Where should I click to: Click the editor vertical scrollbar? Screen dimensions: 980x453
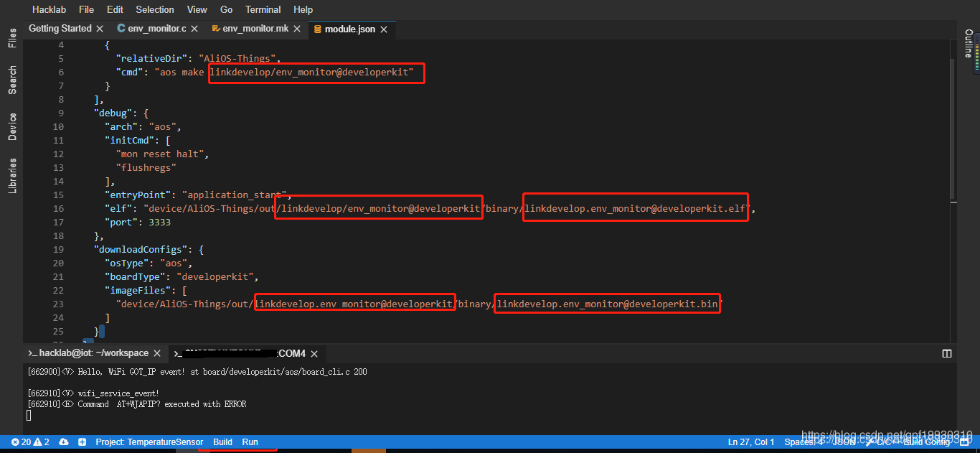[953, 129]
